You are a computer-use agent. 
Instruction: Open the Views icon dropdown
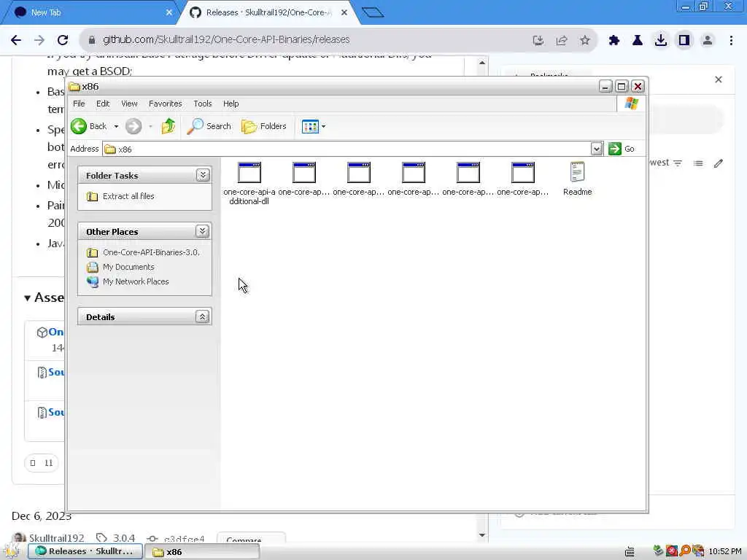(314, 126)
